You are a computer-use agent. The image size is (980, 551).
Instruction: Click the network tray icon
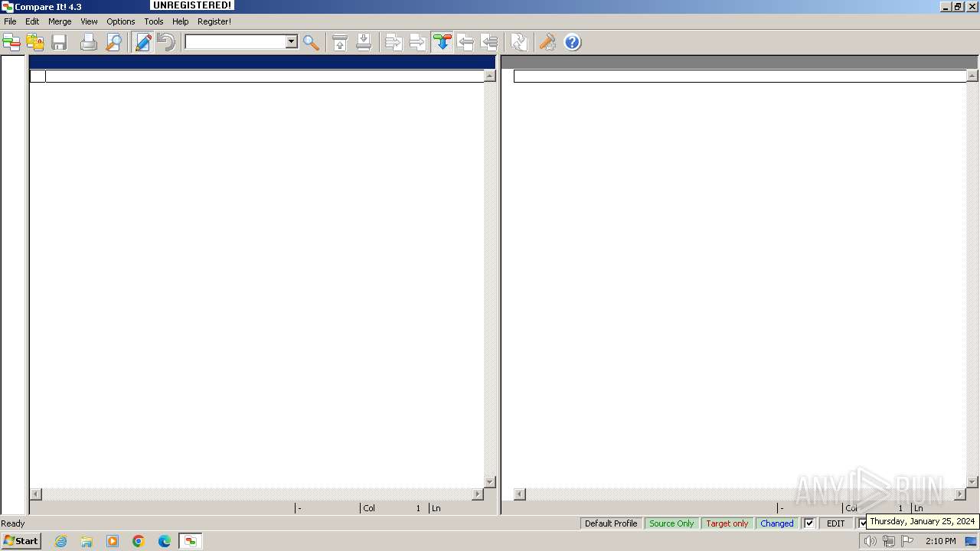(888, 541)
